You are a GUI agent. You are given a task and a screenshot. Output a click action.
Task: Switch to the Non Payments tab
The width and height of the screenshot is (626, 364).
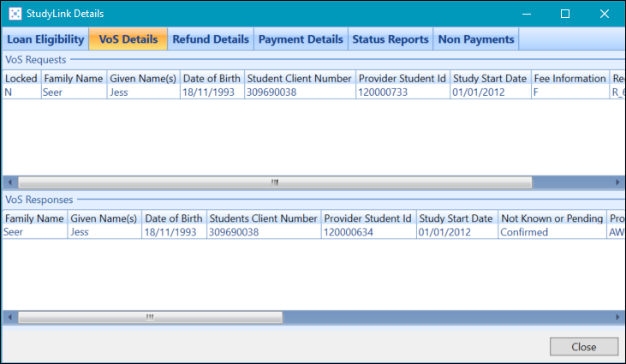click(476, 39)
